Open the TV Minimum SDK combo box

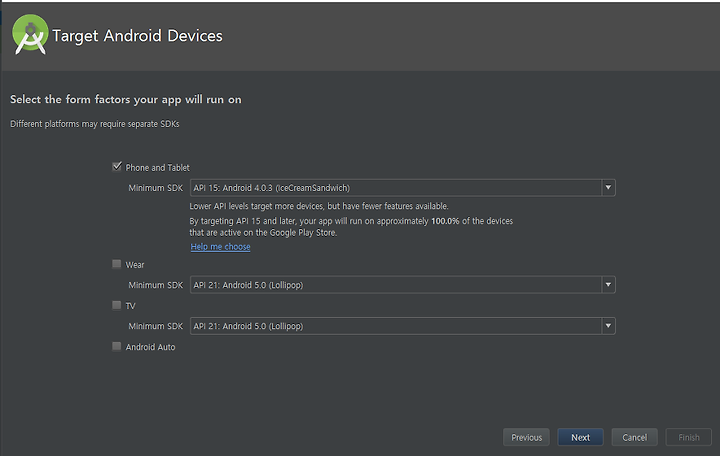click(x=402, y=326)
